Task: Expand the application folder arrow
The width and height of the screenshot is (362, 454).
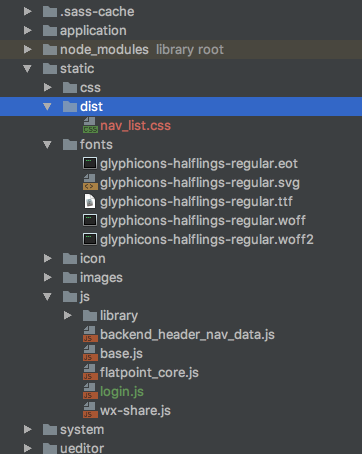Action: point(28,30)
